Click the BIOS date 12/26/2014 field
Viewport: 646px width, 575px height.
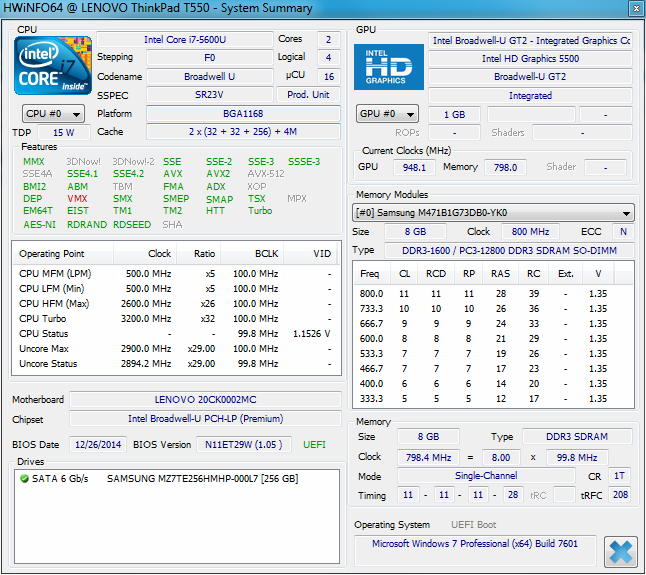[98, 444]
